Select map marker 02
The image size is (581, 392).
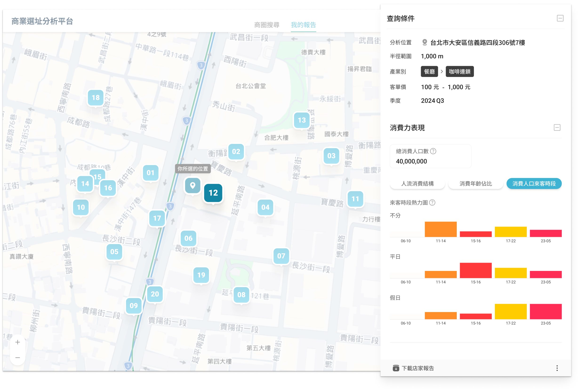click(236, 152)
